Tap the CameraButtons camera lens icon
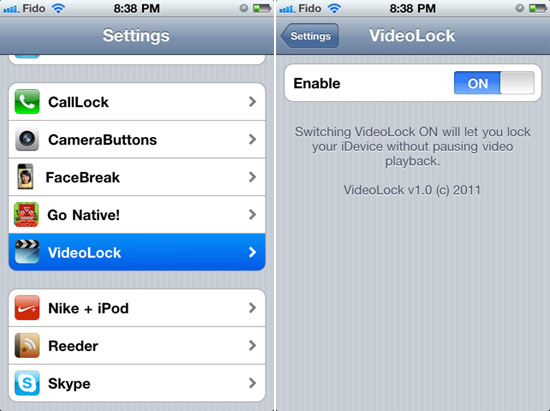Image resolution: width=550 pixels, height=411 pixels. [27, 139]
